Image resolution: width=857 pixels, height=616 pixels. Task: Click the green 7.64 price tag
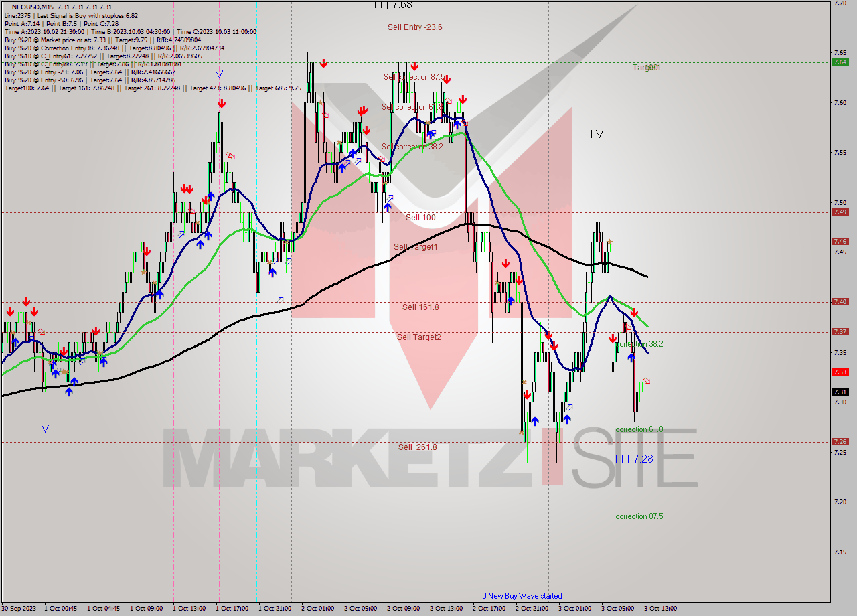point(840,62)
